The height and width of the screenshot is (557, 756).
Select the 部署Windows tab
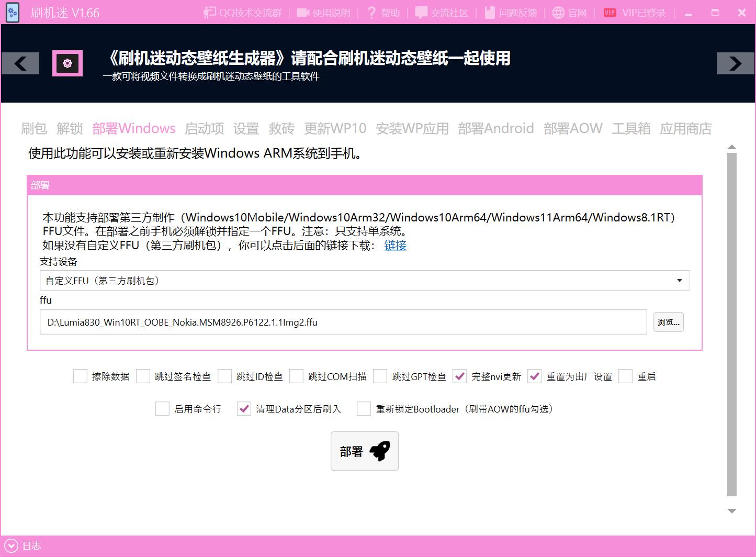[134, 128]
